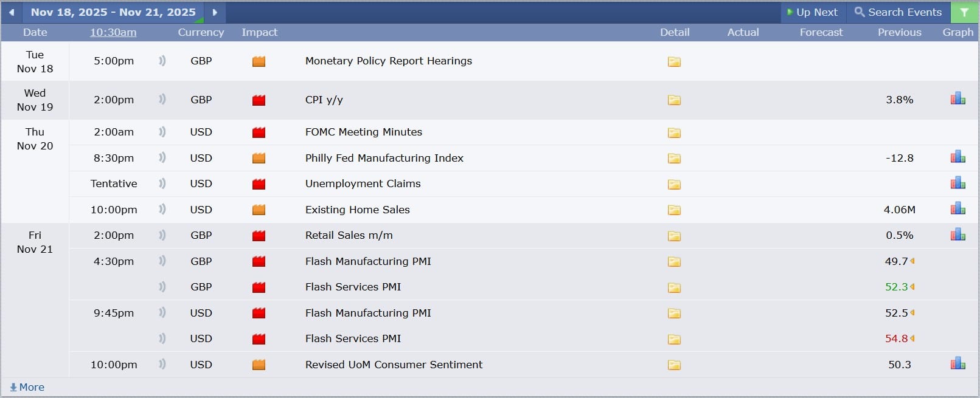
Task: Show graph for Revised UoM Consumer Sentiment
Action: tap(957, 364)
